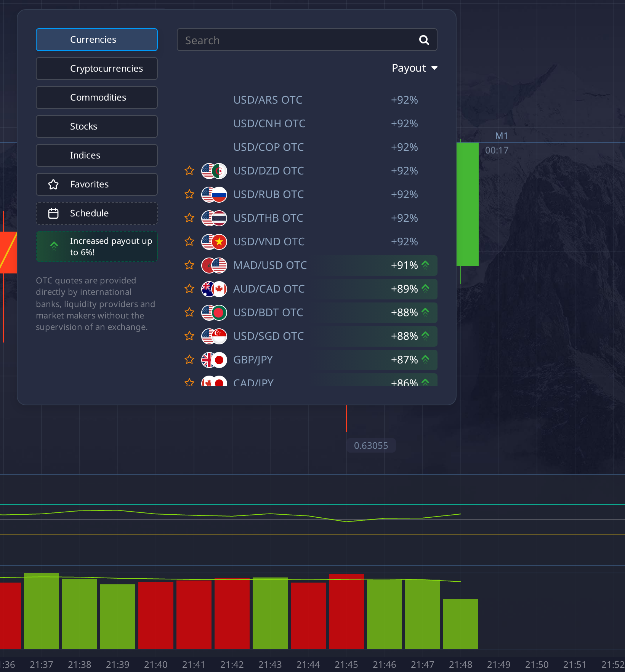Toggle favorite star for USD/THB OTC
The image size is (625, 672).
pos(189,218)
